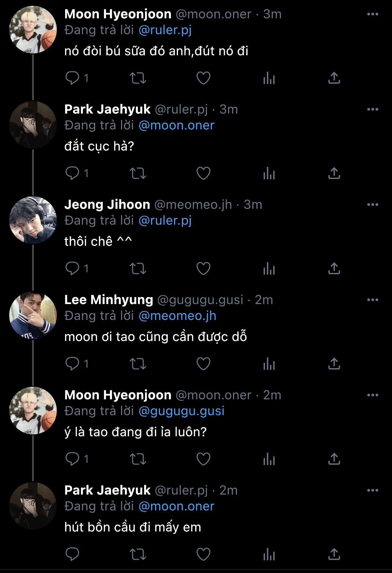Like Moon Hyeonjoon's top reply

click(x=203, y=78)
